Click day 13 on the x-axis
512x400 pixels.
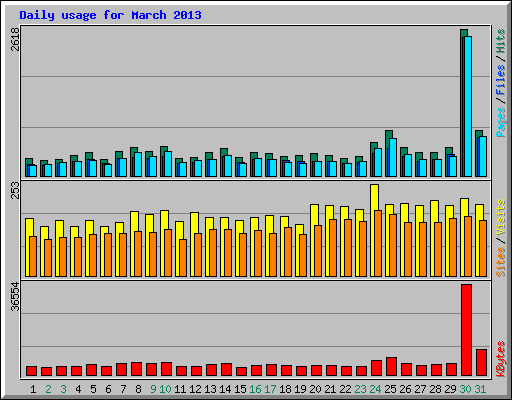(210, 389)
